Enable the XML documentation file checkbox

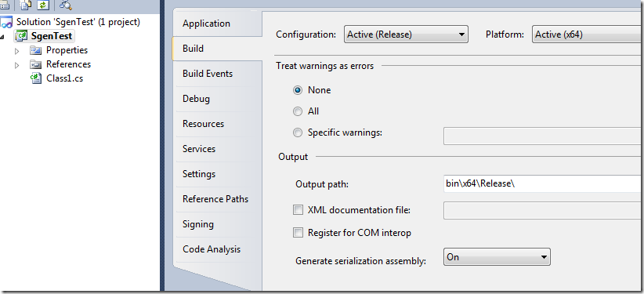(x=298, y=210)
